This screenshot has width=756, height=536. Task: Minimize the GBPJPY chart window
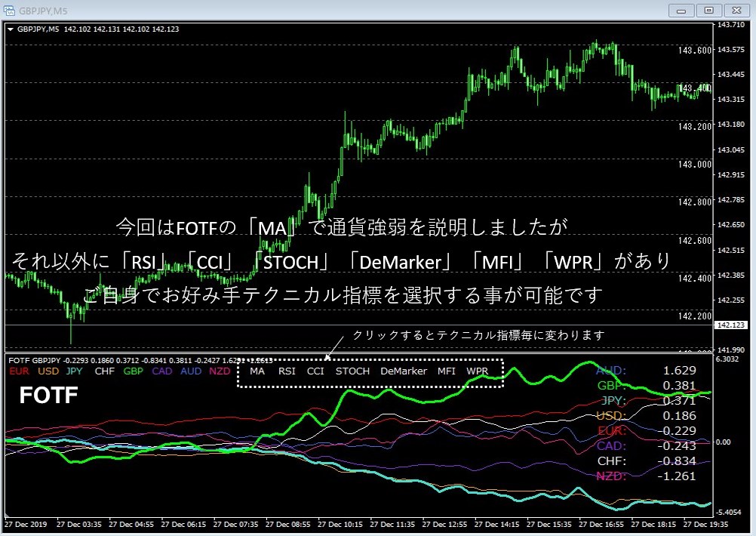pos(681,10)
